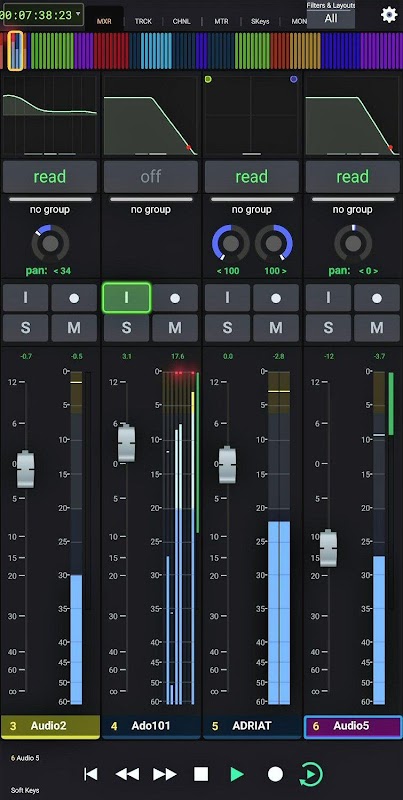Rewind using the double-left arrows

[128, 774]
